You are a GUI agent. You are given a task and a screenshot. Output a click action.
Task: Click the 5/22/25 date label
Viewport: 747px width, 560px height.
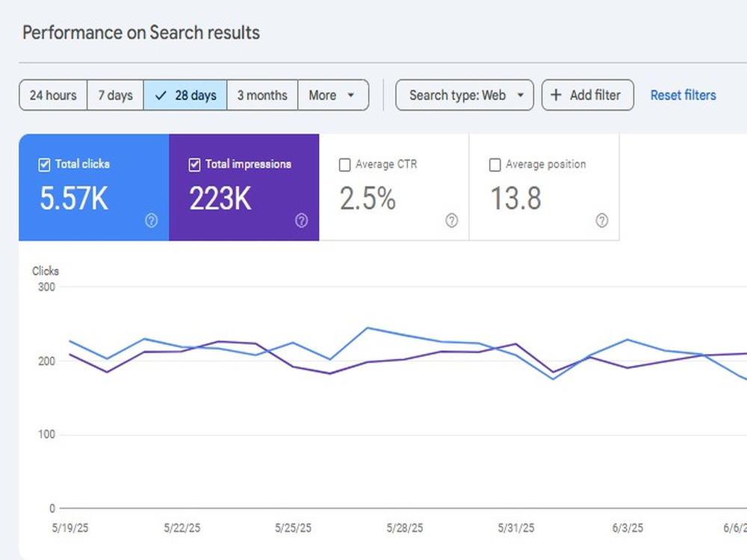[x=182, y=528]
